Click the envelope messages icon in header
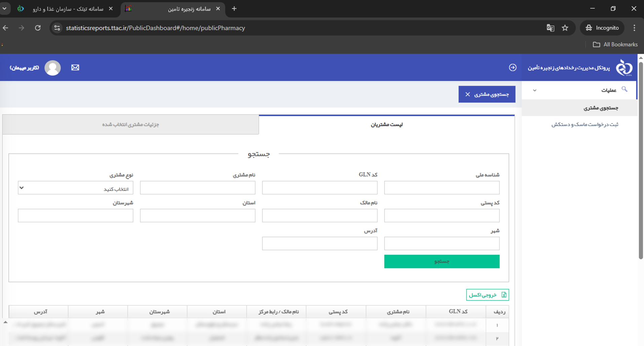This screenshot has width=644, height=346. click(x=75, y=68)
